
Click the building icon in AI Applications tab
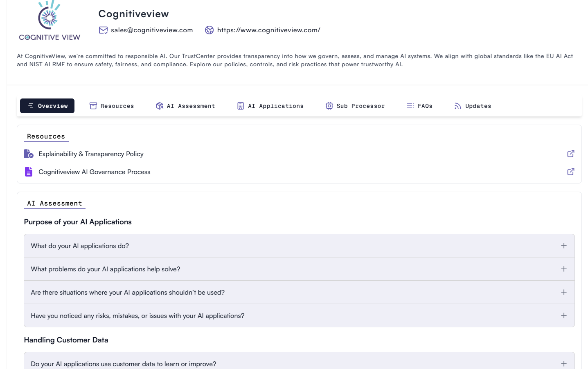click(240, 105)
